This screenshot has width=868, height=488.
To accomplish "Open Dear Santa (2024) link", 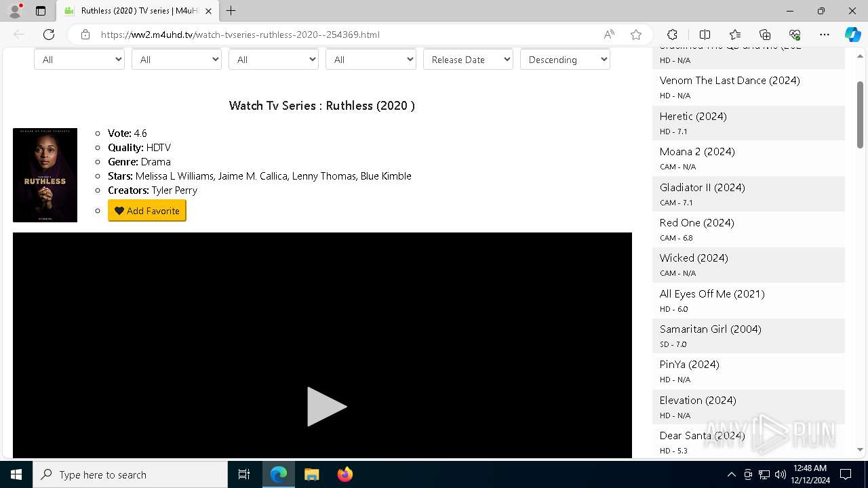I will click(703, 435).
